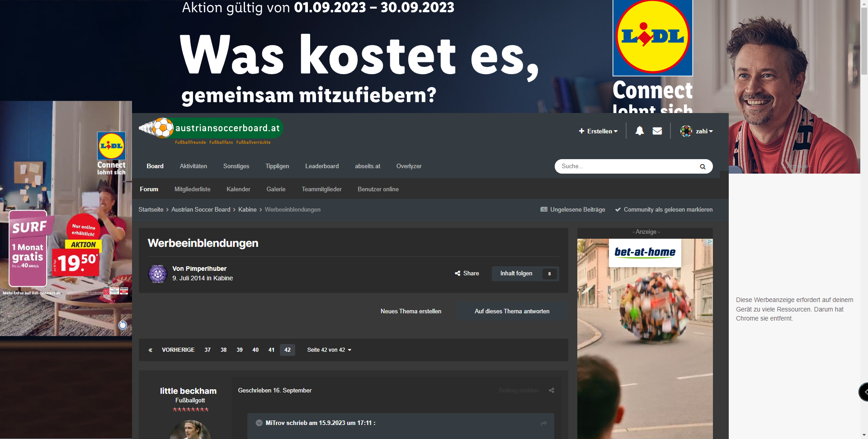Select the Board main menu item

[155, 166]
